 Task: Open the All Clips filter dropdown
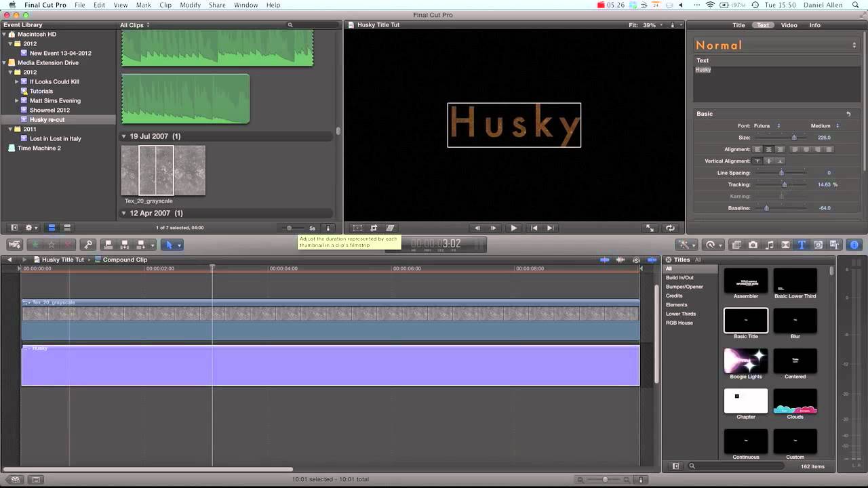tap(135, 25)
